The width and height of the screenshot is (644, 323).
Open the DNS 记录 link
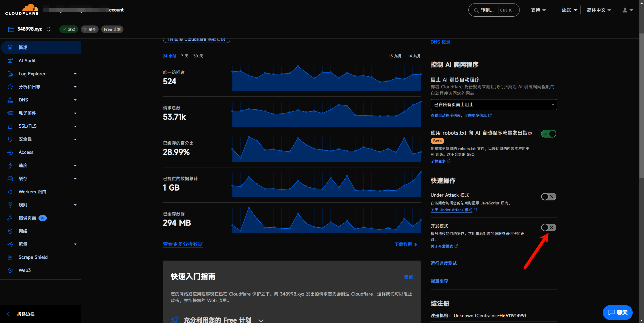(x=440, y=42)
